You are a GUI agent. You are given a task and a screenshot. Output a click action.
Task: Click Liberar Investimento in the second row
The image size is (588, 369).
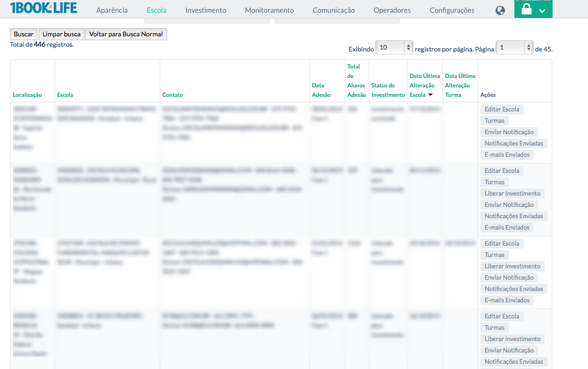512,194
